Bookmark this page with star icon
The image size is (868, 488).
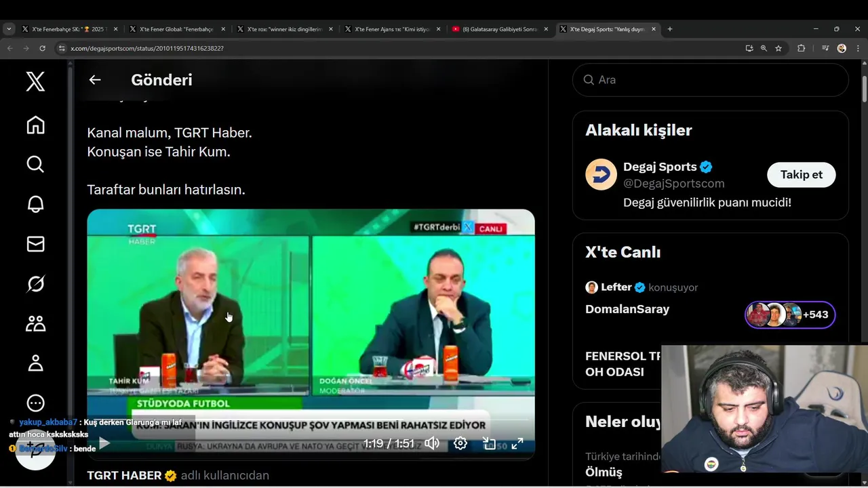click(x=778, y=48)
